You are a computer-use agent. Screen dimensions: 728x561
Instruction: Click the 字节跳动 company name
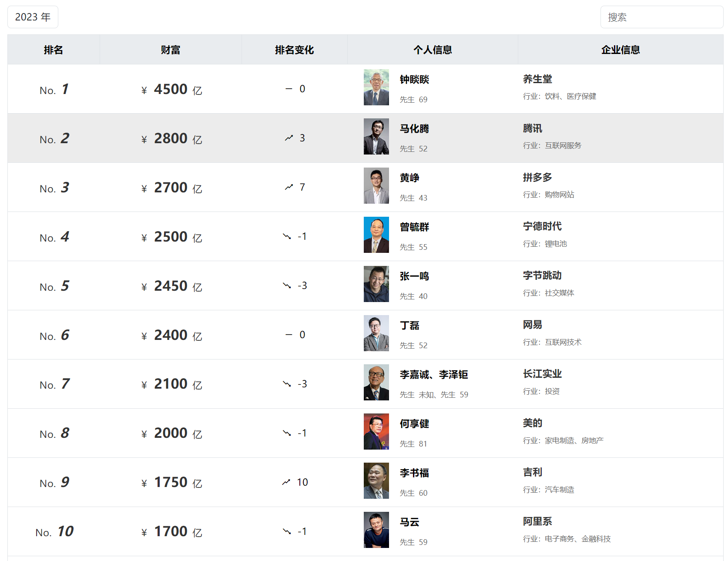click(x=542, y=275)
